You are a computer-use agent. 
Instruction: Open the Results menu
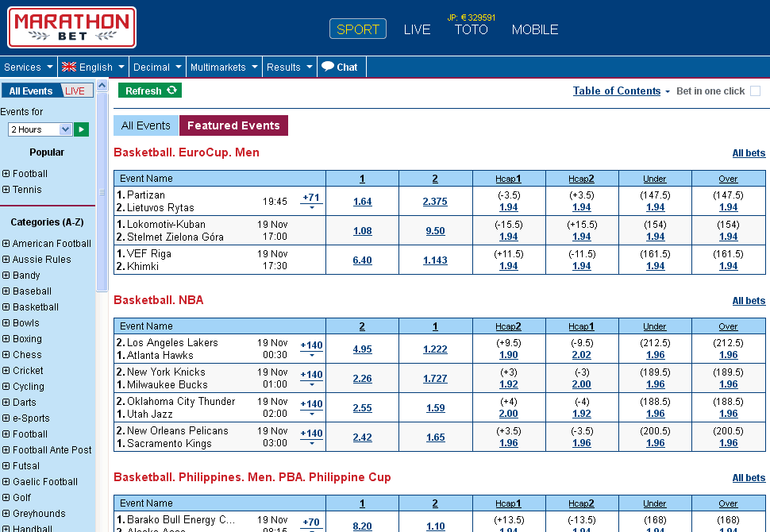(x=290, y=67)
